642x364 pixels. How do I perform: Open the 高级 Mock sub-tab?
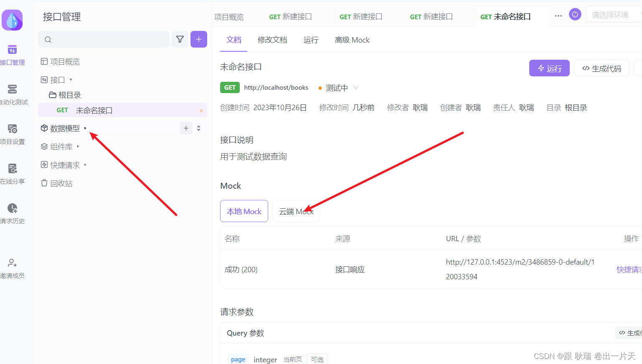click(x=352, y=40)
